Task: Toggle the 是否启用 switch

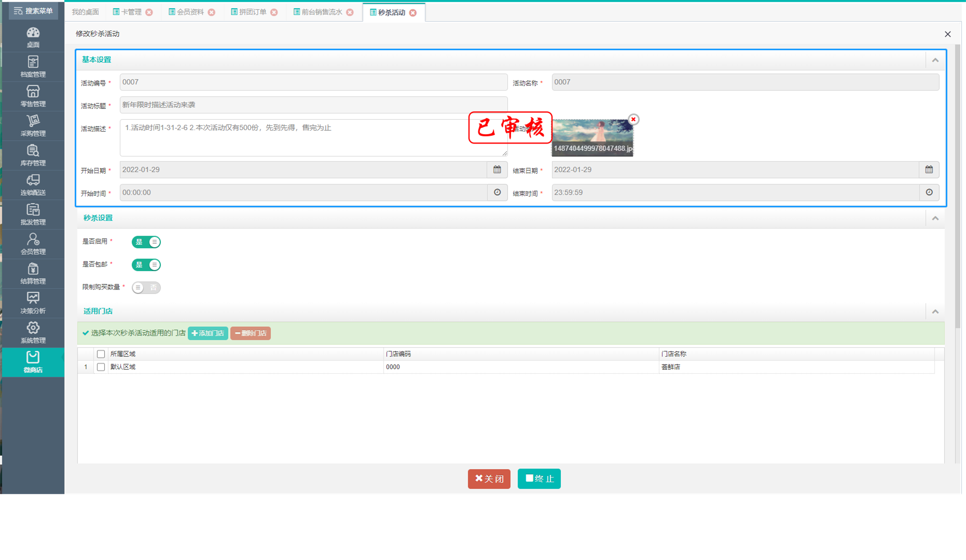Action: 146,242
